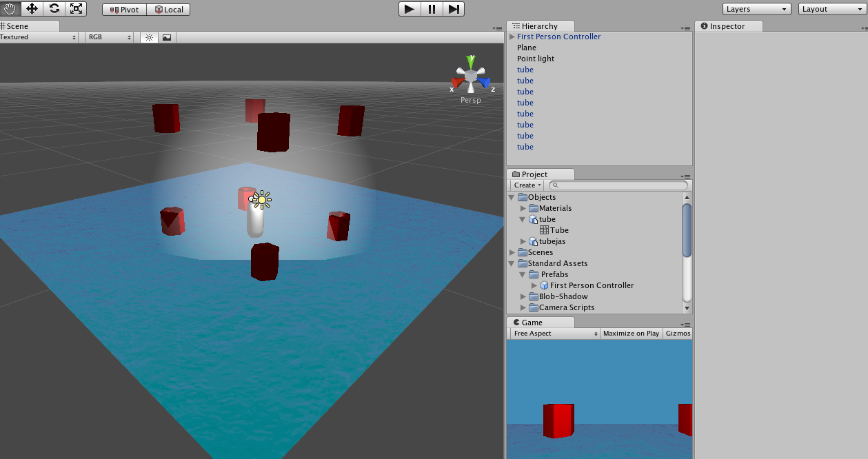Toggle Pivot handle mode
868x459 pixels.
click(x=123, y=9)
